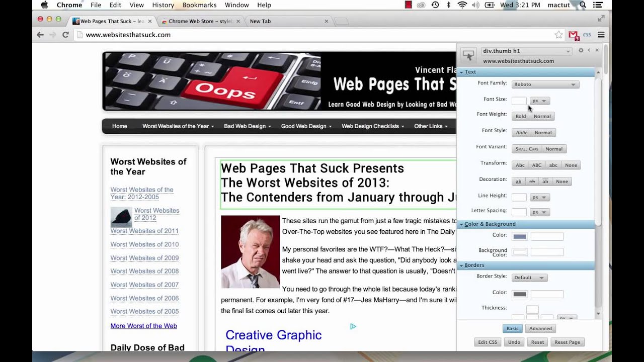Click the address bar URL
This screenshot has height=362, width=644.
pos(128,35)
